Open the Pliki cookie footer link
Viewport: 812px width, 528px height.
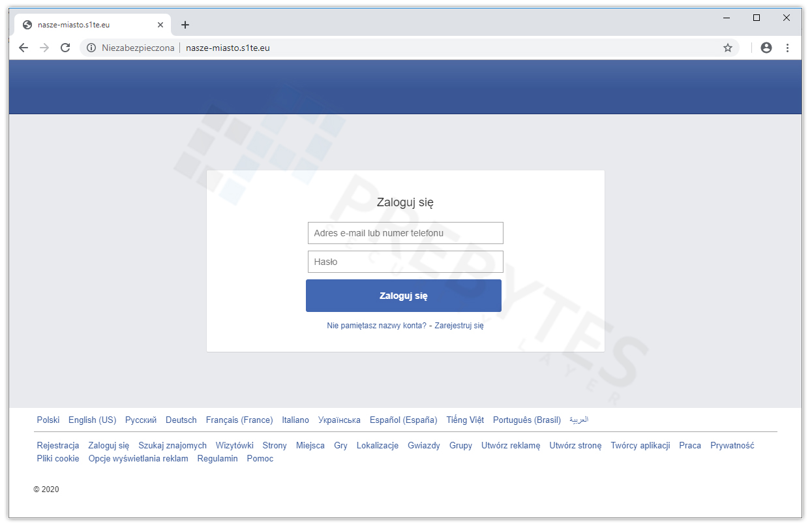click(58, 459)
